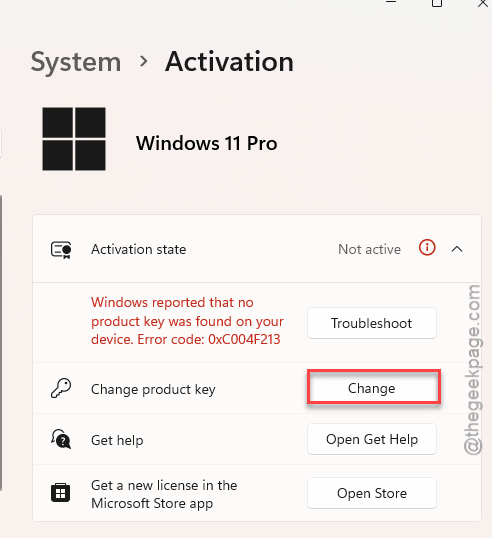Click the Not active status text
Viewport: 492px width, 538px height.
369,249
